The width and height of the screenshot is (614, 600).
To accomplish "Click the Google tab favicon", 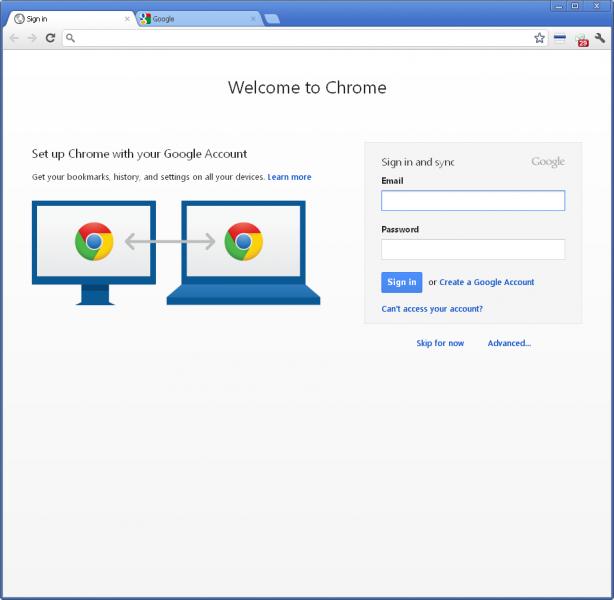I will (145, 19).
